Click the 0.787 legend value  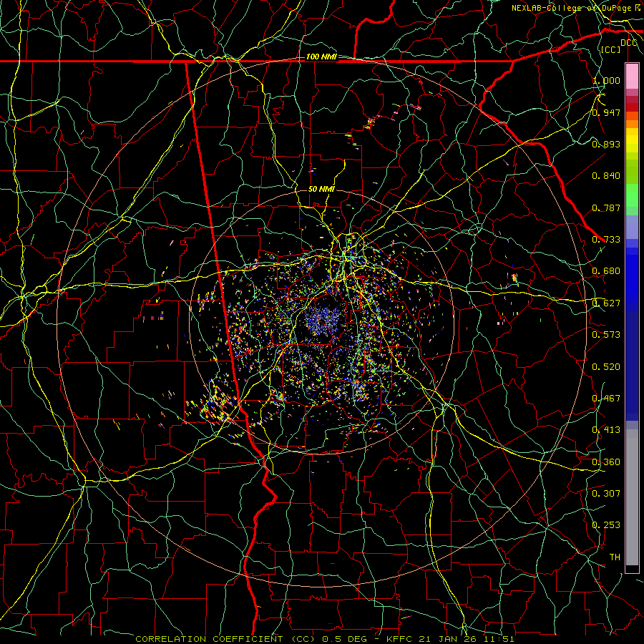(606, 208)
